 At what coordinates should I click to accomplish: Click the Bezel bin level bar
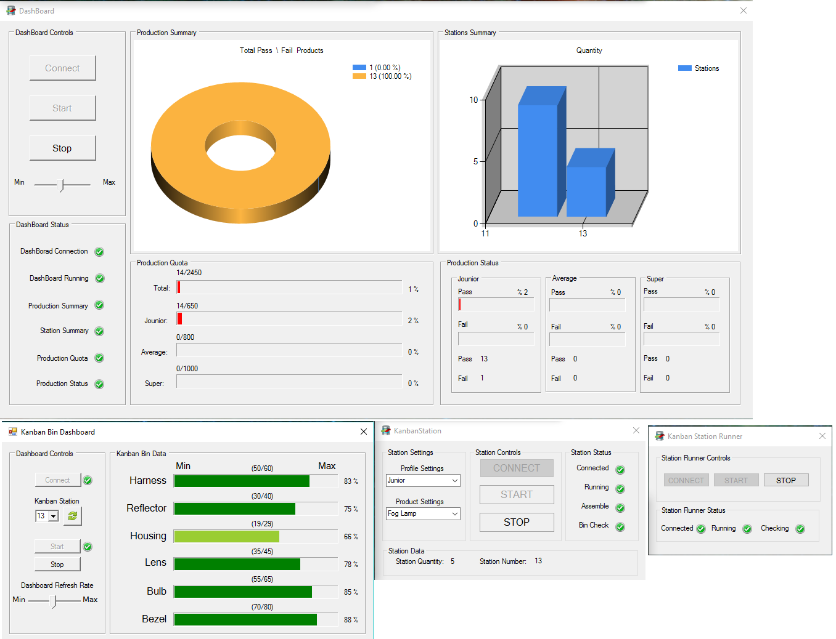coord(256,620)
